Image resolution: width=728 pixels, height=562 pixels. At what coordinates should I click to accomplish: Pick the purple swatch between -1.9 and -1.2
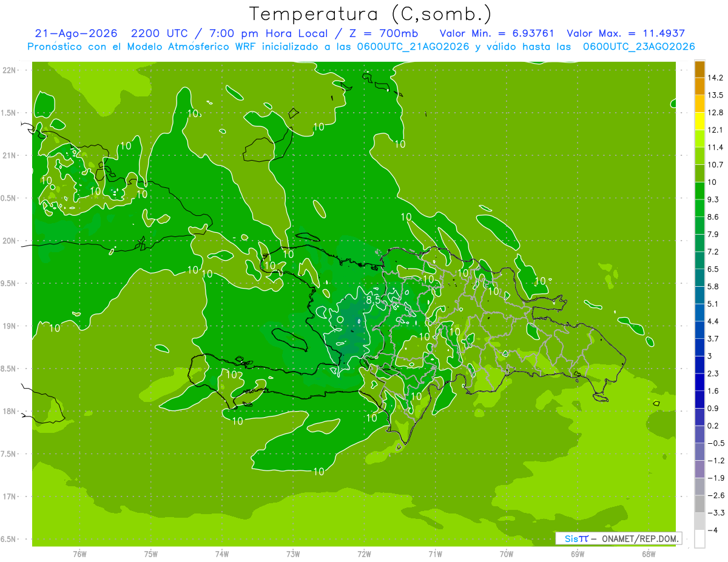(x=699, y=469)
